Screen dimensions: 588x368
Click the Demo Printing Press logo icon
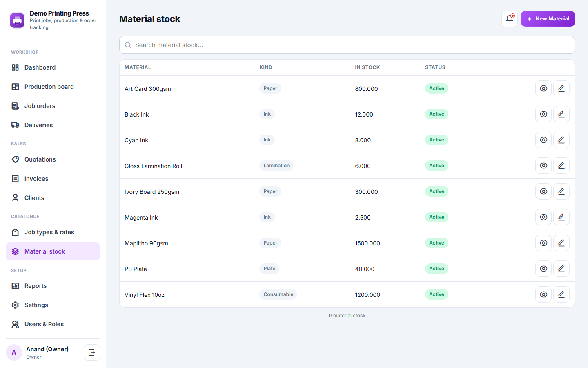pyautogui.click(x=17, y=20)
